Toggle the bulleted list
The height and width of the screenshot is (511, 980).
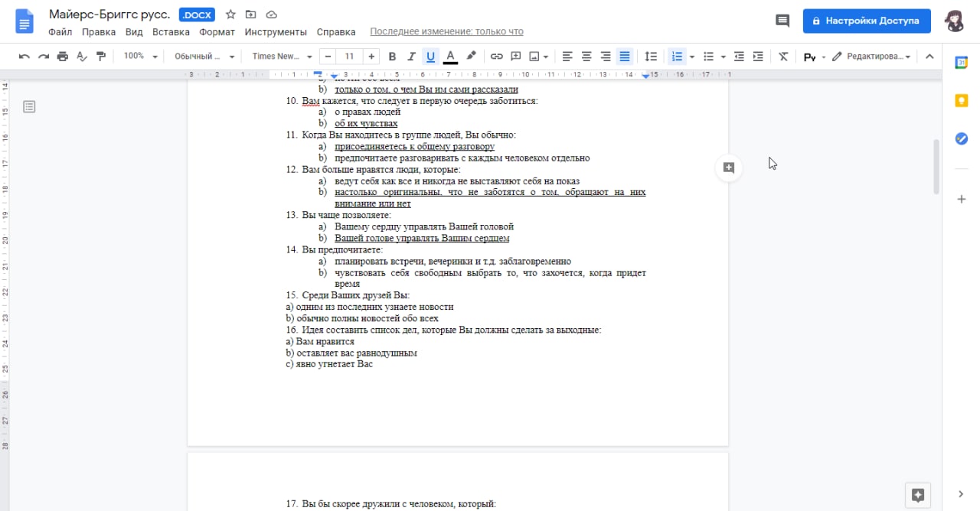(709, 56)
